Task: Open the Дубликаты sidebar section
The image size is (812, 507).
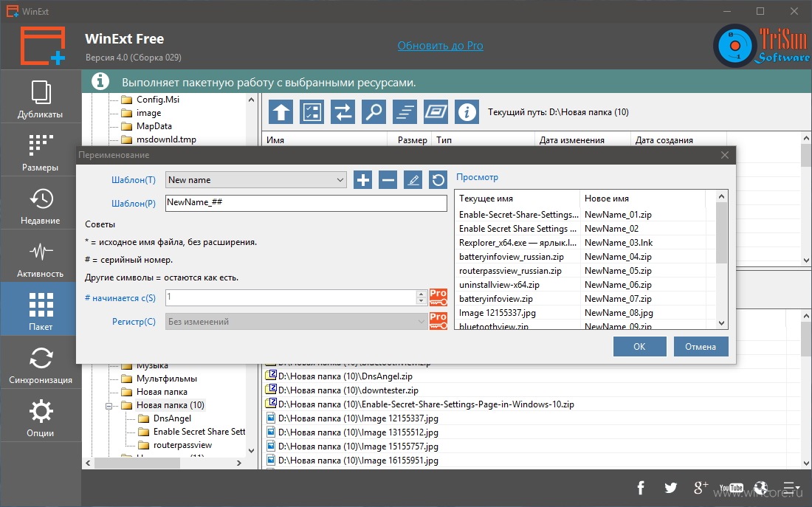Action: click(41, 97)
